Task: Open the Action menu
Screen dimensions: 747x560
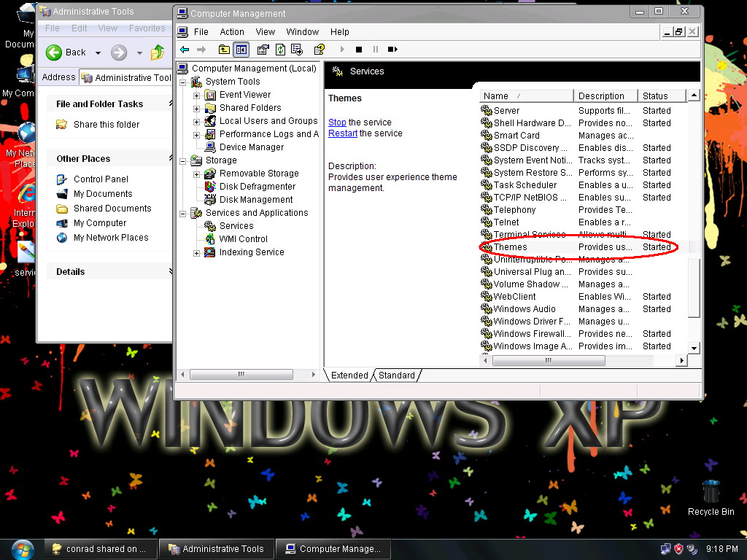Action: pyautogui.click(x=232, y=32)
